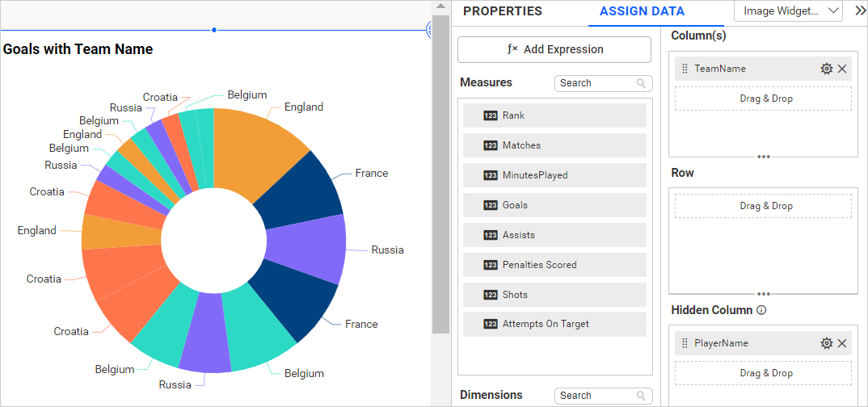Expand the Row section resize dots
This screenshot has width=868, height=407.
click(x=763, y=294)
